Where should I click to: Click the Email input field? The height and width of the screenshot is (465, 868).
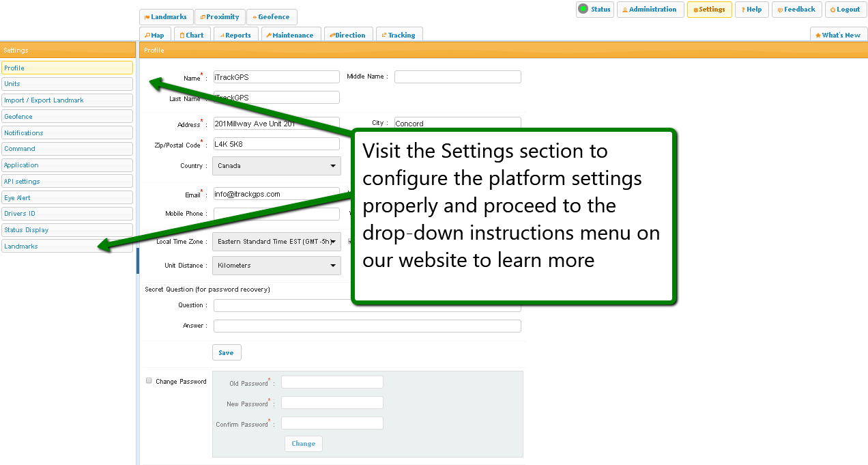[276, 194]
